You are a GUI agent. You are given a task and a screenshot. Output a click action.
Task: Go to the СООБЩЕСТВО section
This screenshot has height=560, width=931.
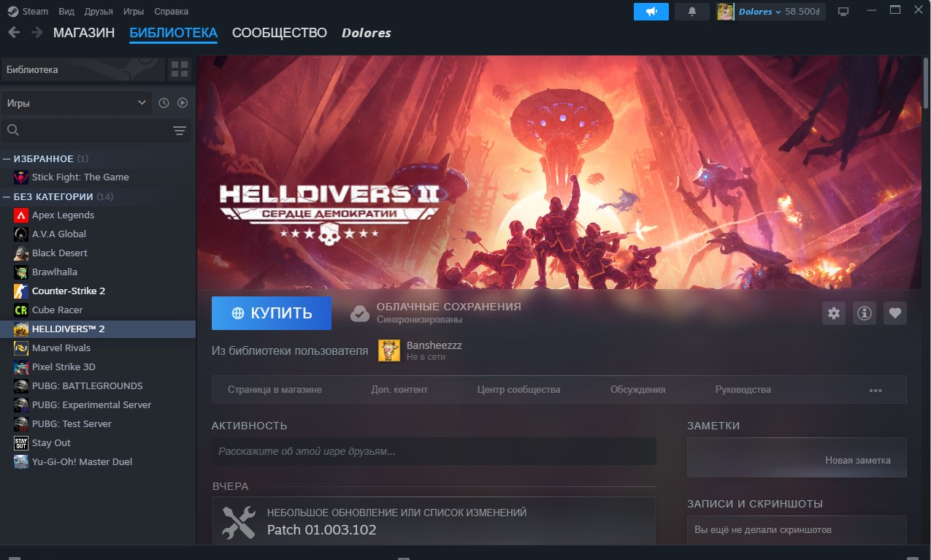280,33
